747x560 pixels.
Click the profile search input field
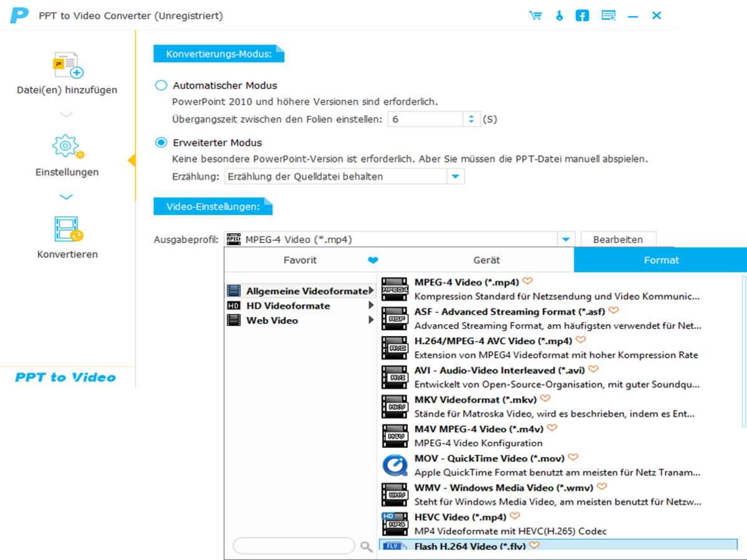click(x=293, y=546)
